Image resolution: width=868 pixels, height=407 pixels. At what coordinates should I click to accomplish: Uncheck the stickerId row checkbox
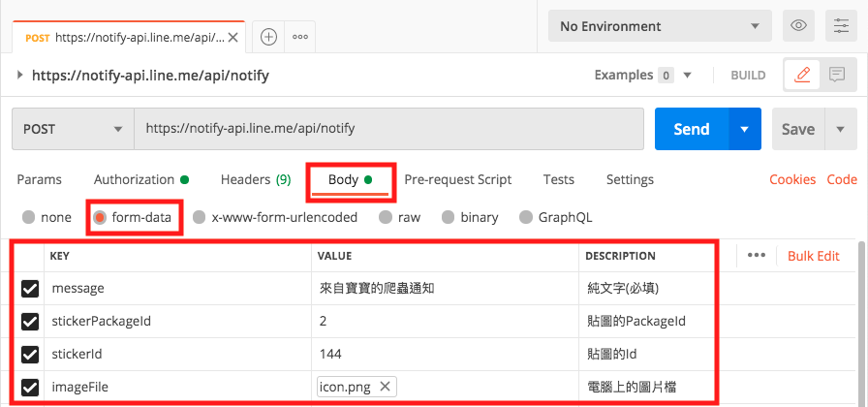29,355
